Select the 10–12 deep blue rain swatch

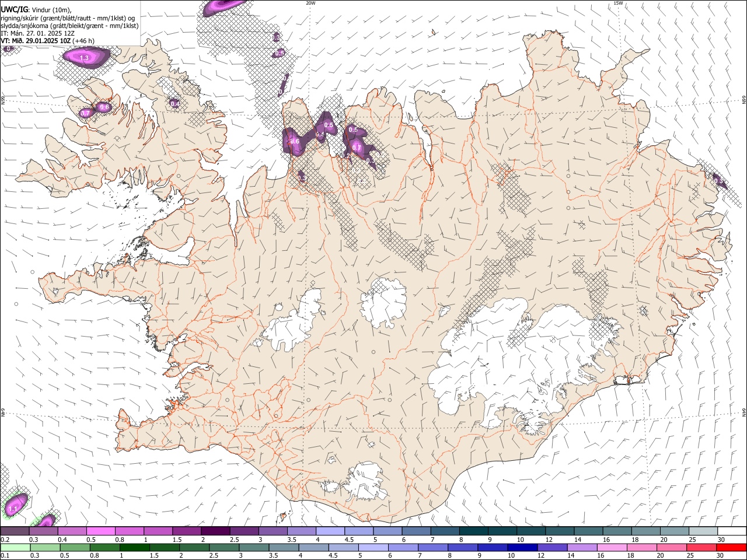point(523,547)
